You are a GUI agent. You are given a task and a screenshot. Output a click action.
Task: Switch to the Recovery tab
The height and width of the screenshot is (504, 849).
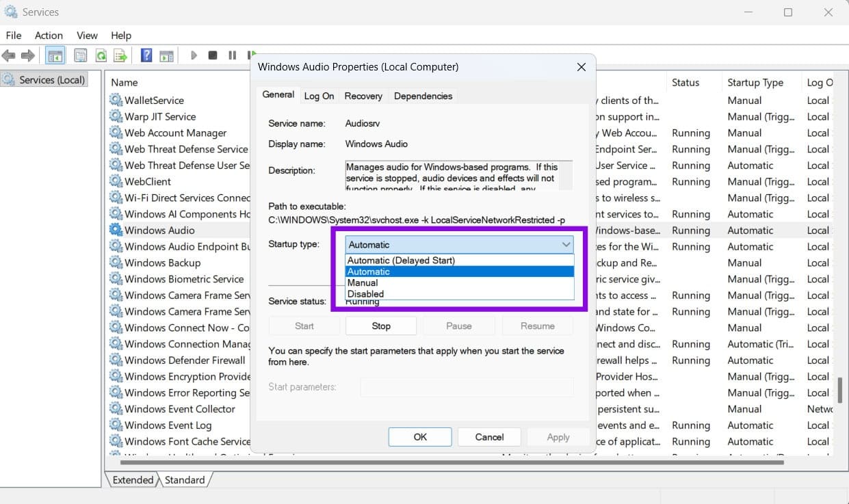coord(363,96)
